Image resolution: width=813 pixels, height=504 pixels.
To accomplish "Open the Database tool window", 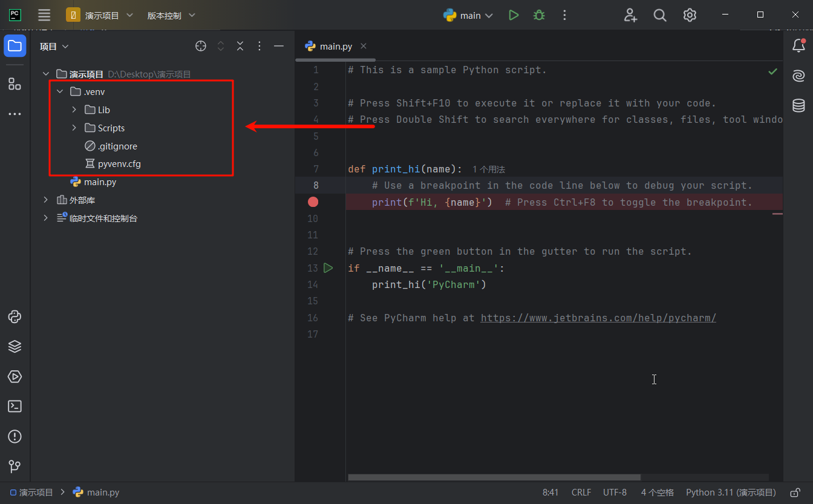I will pos(798,106).
